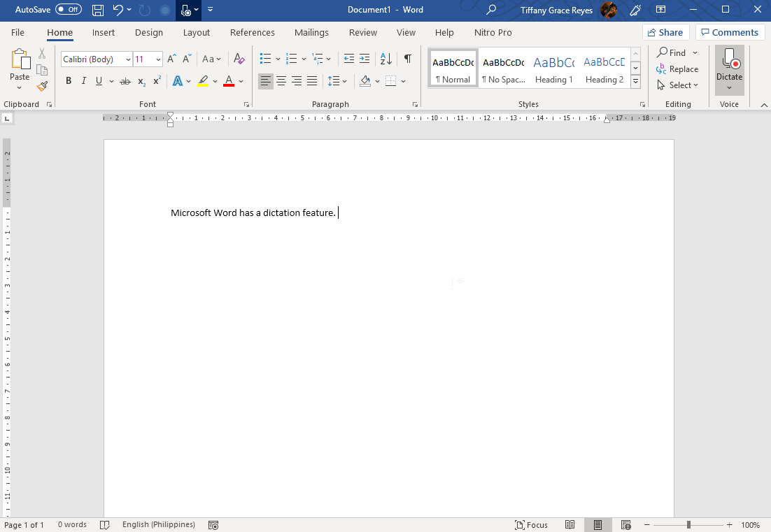Open the font size dropdown
The width and height of the screenshot is (771, 532).
click(158, 59)
